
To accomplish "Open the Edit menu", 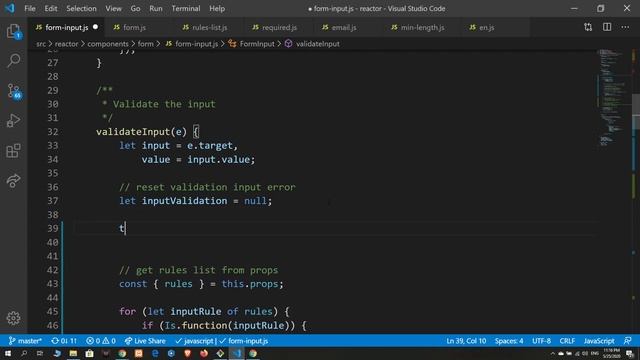I will (x=51, y=9).
